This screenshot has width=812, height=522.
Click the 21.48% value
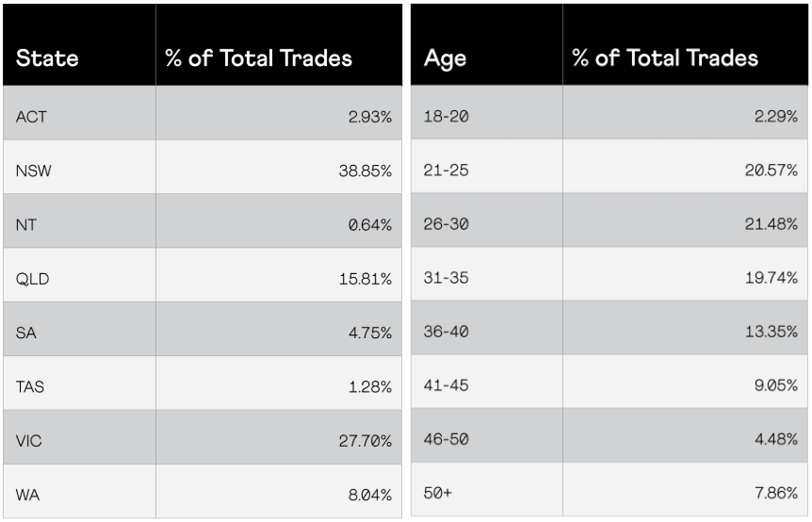tap(771, 225)
